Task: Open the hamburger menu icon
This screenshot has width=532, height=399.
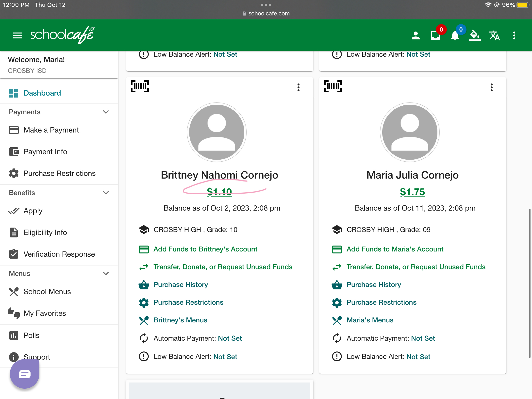Action: (17, 35)
